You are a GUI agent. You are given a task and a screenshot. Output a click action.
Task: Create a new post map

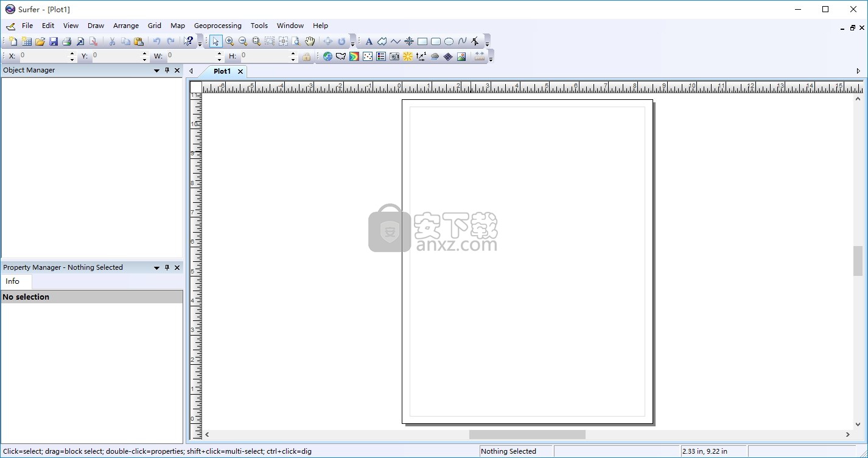368,57
